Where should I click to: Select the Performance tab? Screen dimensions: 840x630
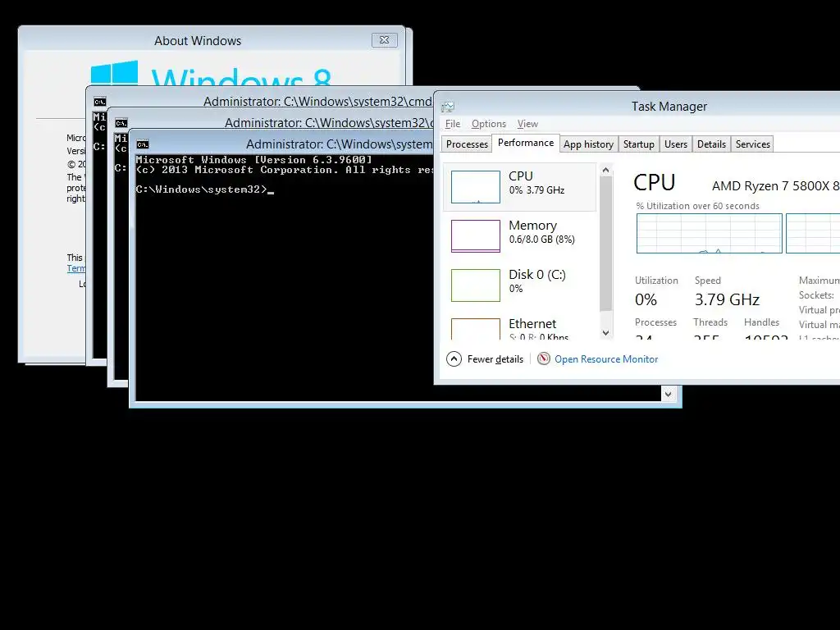tap(526, 143)
